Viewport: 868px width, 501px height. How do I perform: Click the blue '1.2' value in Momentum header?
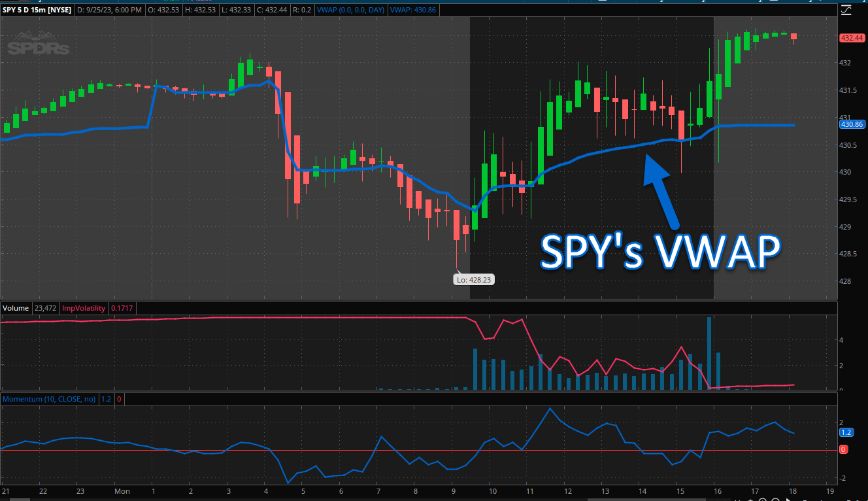point(106,398)
